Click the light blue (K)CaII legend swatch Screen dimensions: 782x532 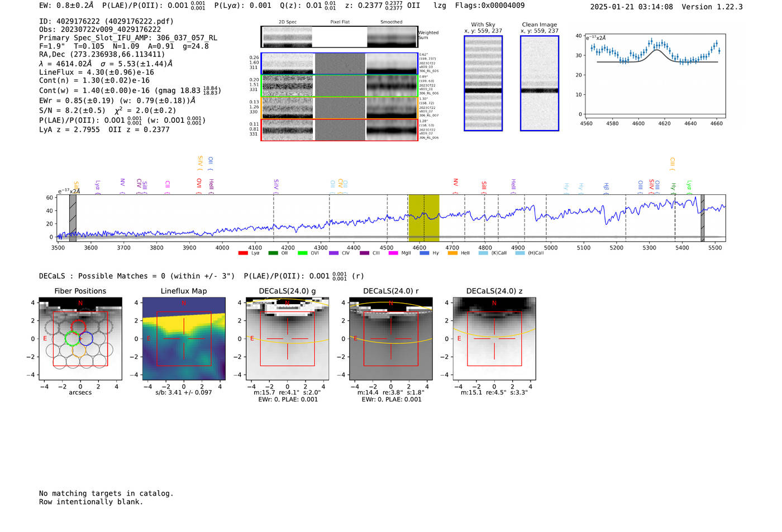[x=483, y=253]
